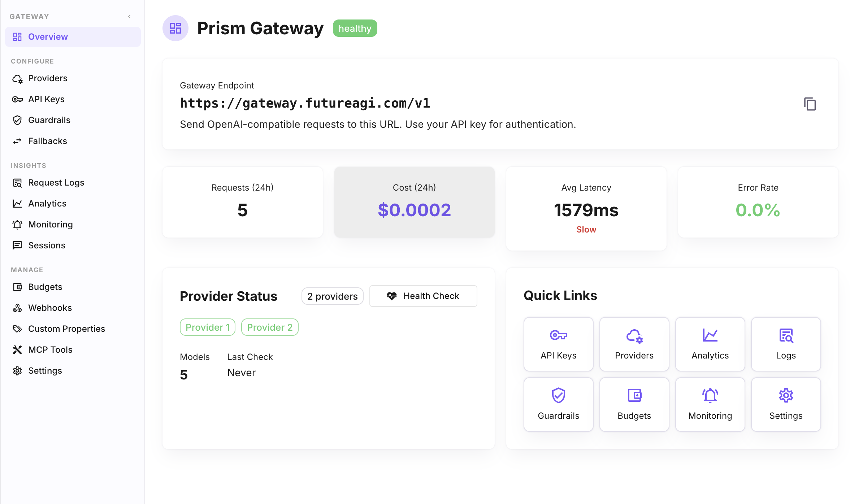The height and width of the screenshot is (504, 850).
Task: Select the Providers cloud icon in sidebar
Action: coord(17,78)
